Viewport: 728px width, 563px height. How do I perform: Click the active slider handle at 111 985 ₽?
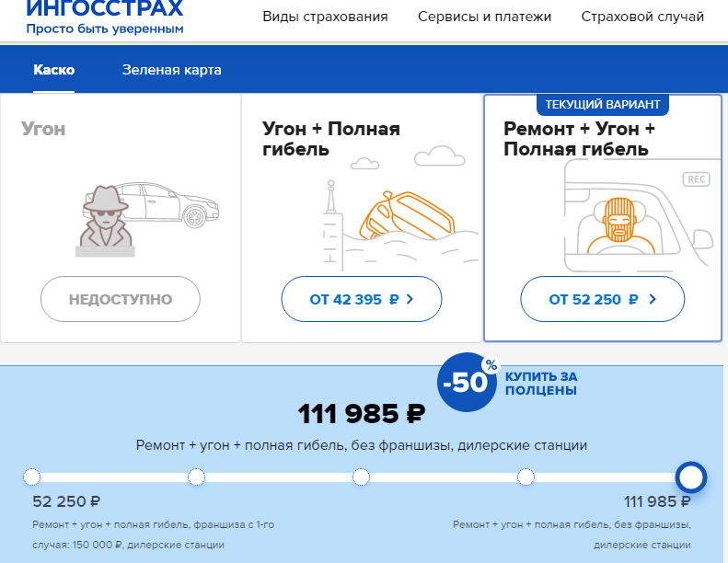point(691,477)
